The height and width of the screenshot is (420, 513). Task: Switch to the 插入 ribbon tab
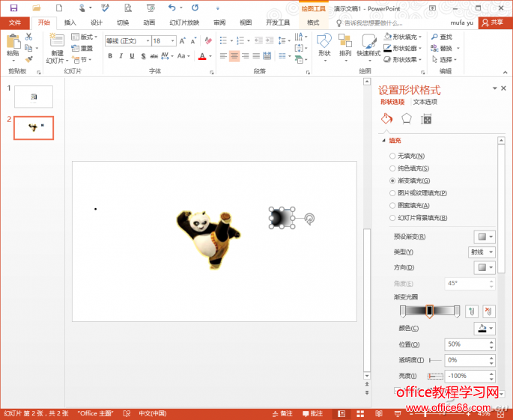point(70,22)
